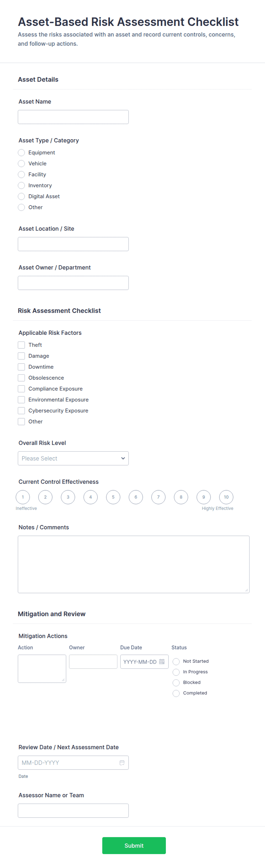Open calendar icon in Due Date field
Image resolution: width=265 pixels, height=868 pixels.
click(162, 661)
